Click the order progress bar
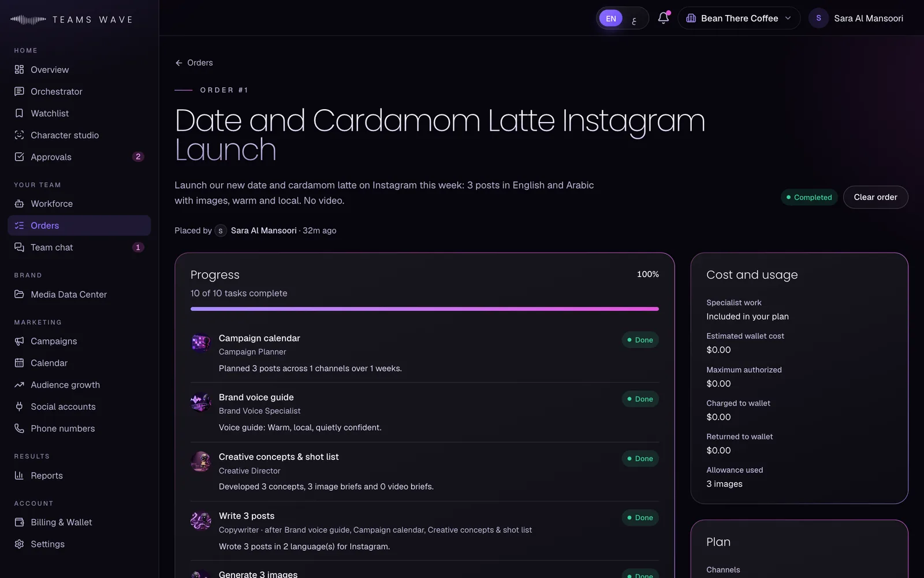This screenshot has height=578, width=924. click(x=424, y=309)
